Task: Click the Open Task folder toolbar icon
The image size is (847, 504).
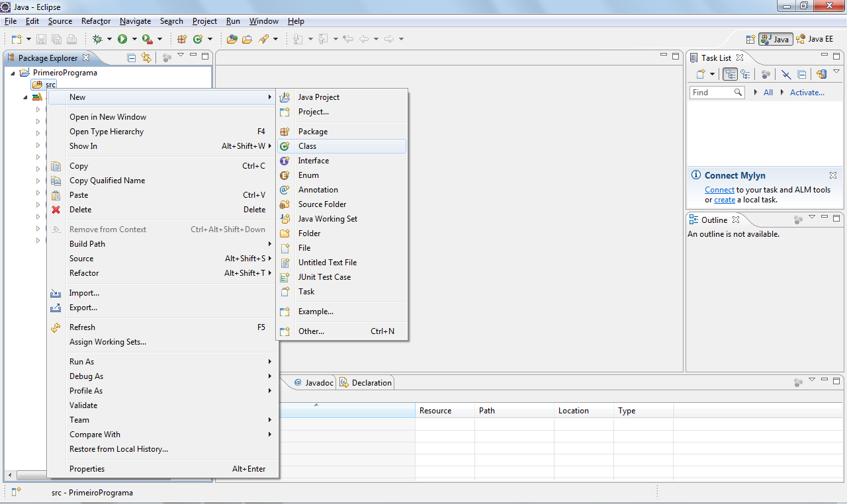Action: pyautogui.click(x=247, y=39)
